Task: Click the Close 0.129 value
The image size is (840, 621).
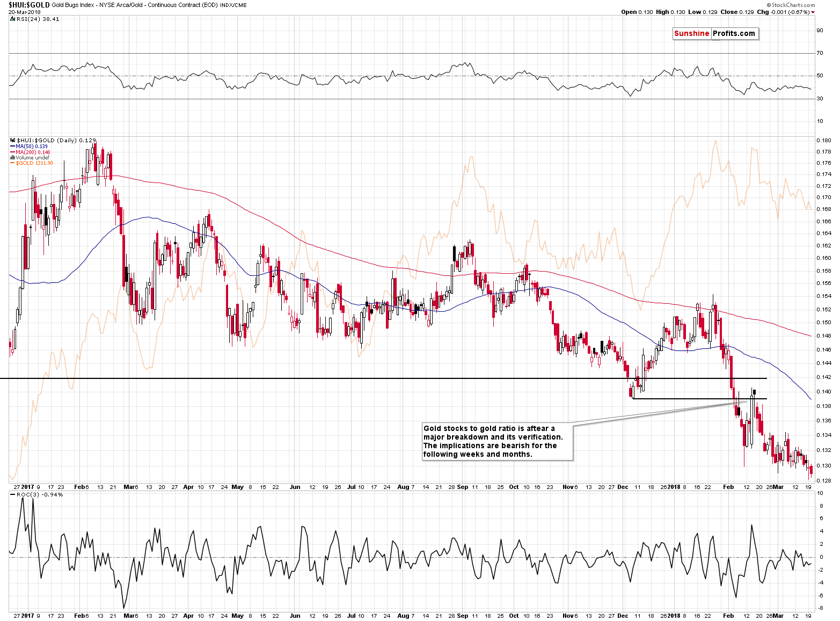Action: tap(737, 12)
